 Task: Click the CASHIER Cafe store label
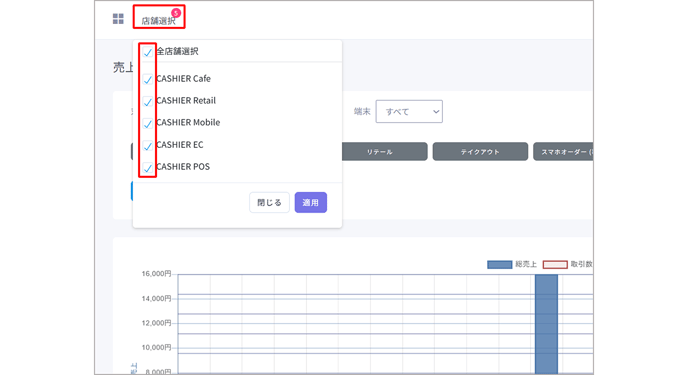tap(183, 79)
